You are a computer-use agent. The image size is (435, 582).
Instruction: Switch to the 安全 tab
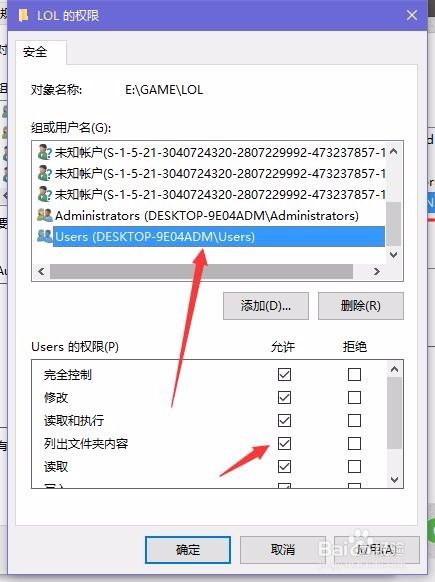click(x=35, y=52)
